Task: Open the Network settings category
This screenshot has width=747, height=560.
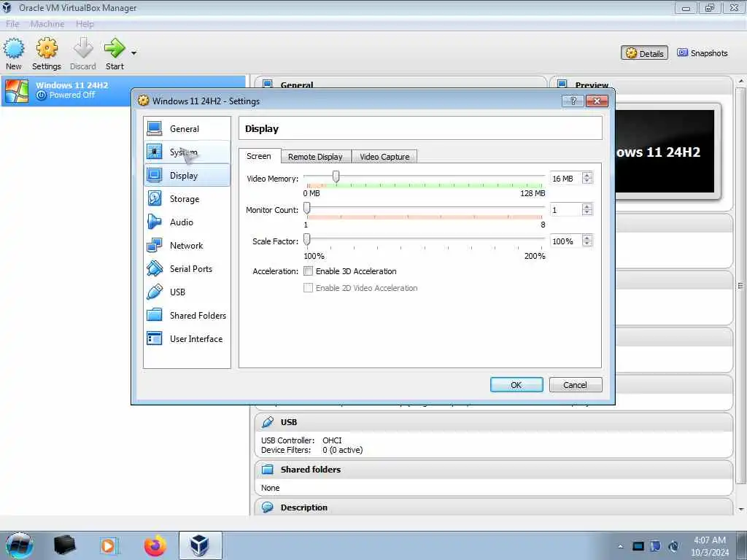Action: [x=187, y=245]
